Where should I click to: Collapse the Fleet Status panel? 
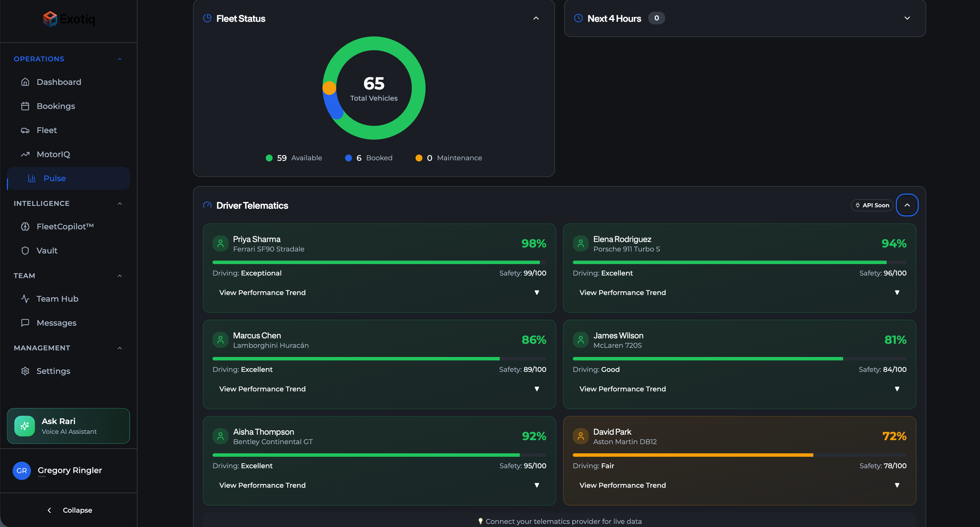(536, 18)
